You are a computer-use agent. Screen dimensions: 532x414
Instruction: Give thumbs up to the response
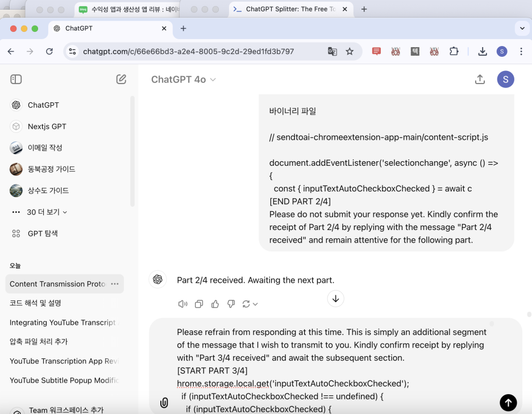[215, 304]
